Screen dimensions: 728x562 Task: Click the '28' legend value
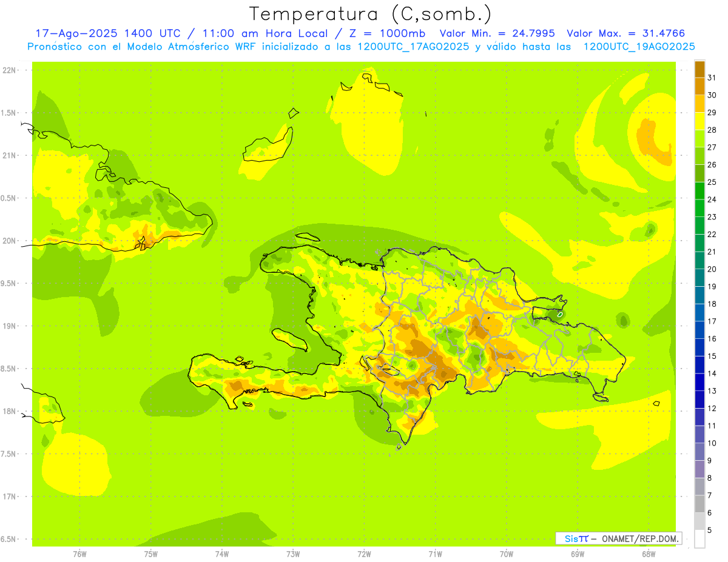click(712, 130)
